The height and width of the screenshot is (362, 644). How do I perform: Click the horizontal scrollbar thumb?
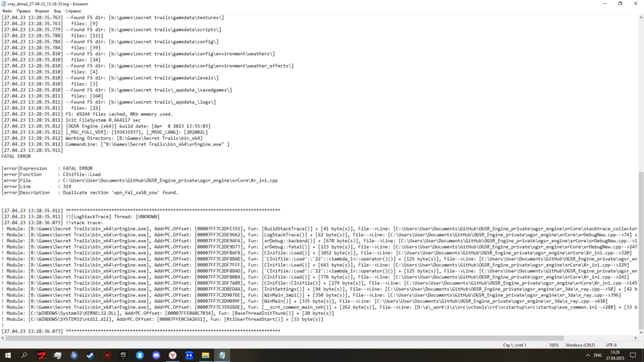284,338
